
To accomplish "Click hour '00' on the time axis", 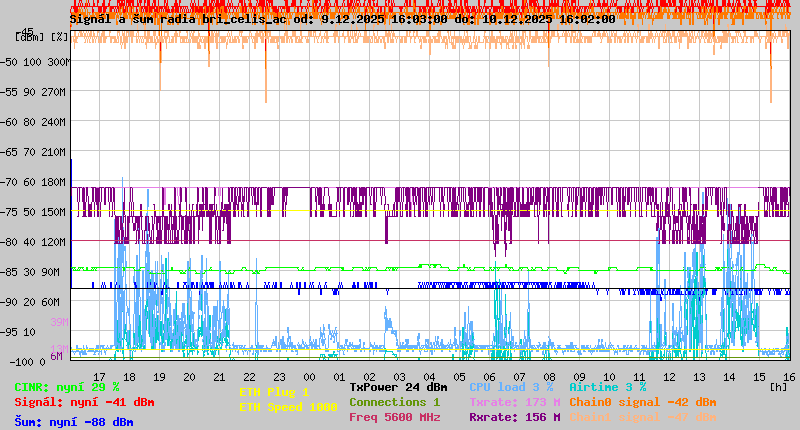I will pos(309,377).
